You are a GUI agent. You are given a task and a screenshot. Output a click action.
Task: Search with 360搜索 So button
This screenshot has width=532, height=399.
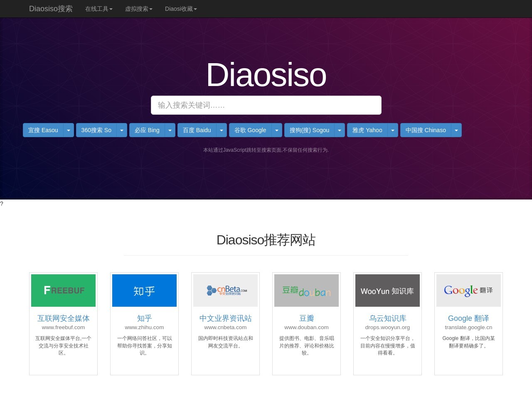click(96, 130)
